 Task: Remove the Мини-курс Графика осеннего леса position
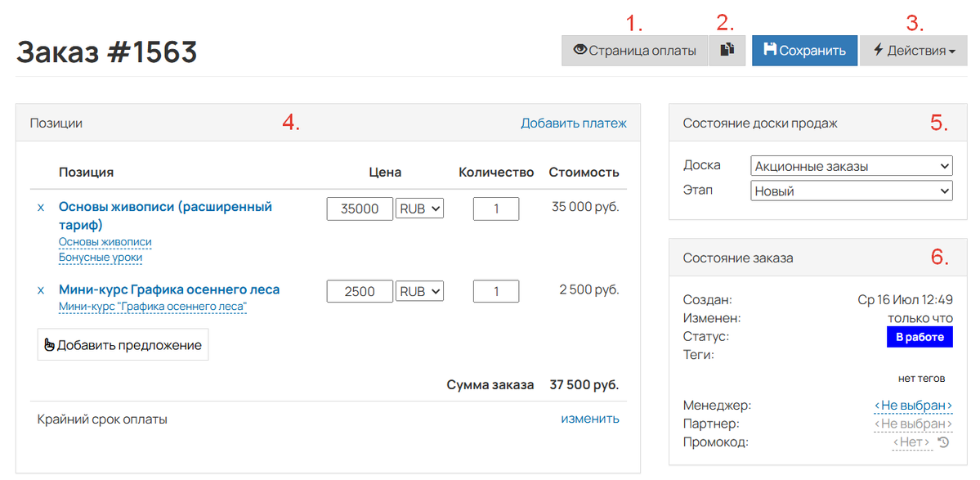[x=41, y=290]
